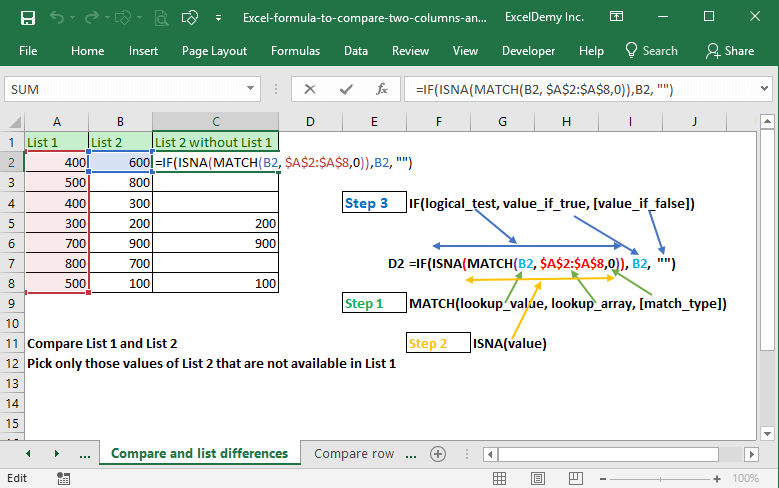
Task: Open the Page Layout tab
Action: [x=214, y=51]
